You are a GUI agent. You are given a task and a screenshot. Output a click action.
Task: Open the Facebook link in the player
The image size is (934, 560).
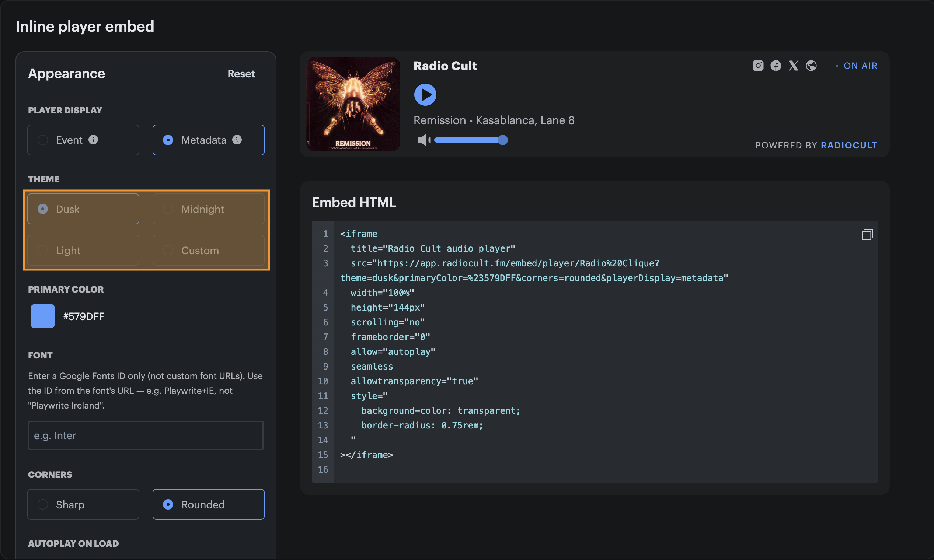pyautogui.click(x=776, y=66)
